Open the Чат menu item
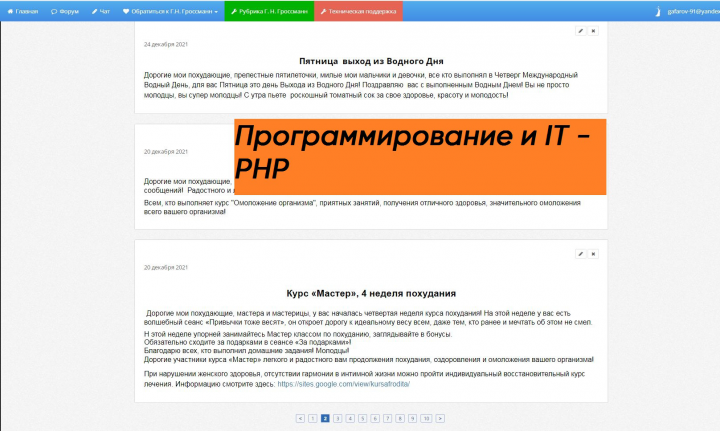 click(x=101, y=11)
